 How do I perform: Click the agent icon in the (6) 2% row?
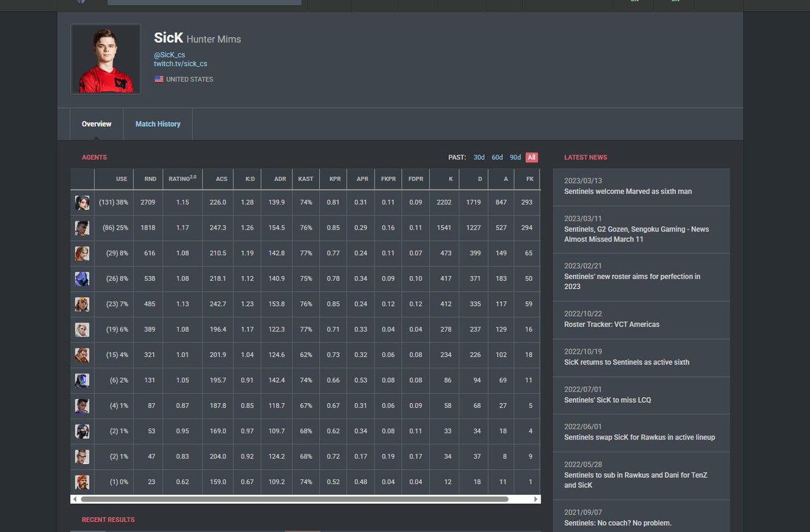pyautogui.click(x=82, y=380)
